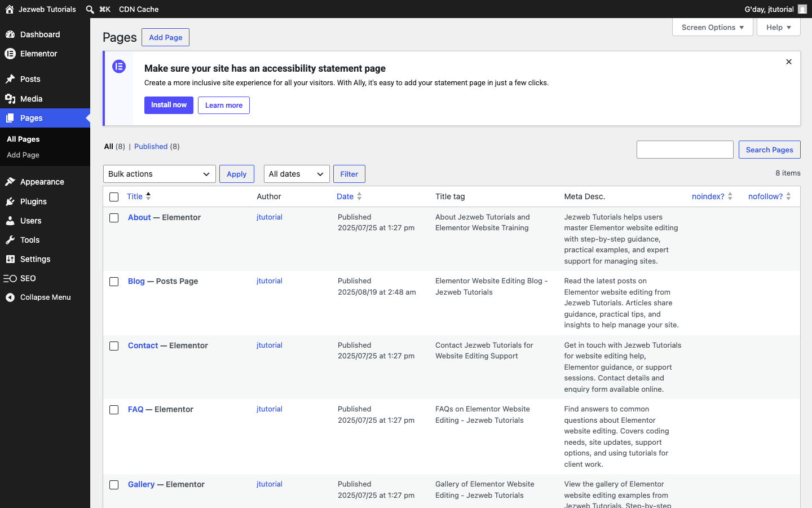Open the G'day, jtutorial account menu
This screenshot has width=812, height=508.
pyautogui.click(x=775, y=9)
